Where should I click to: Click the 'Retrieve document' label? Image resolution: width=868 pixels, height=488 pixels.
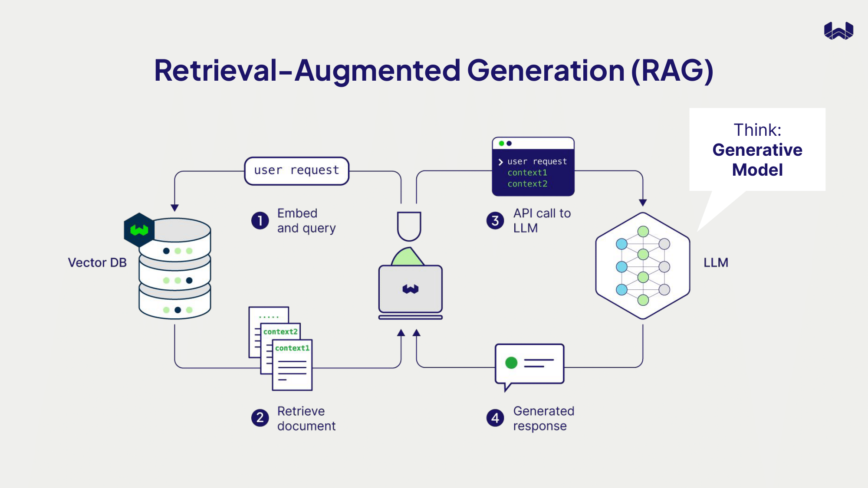point(306,419)
